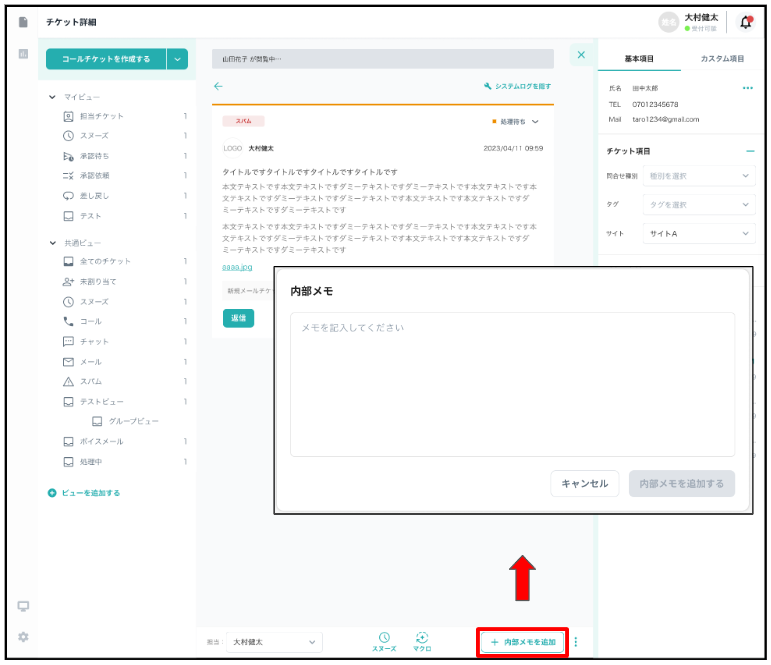Open the three-dot menu beside customer name
The width and height of the screenshot is (771, 665).
747,88
